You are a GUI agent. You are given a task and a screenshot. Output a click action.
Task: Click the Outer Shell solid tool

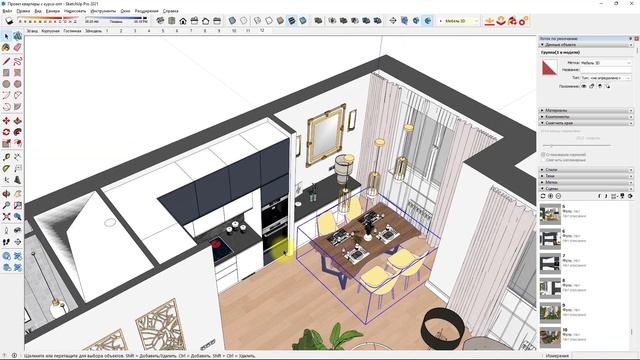click(x=318, y=20)
